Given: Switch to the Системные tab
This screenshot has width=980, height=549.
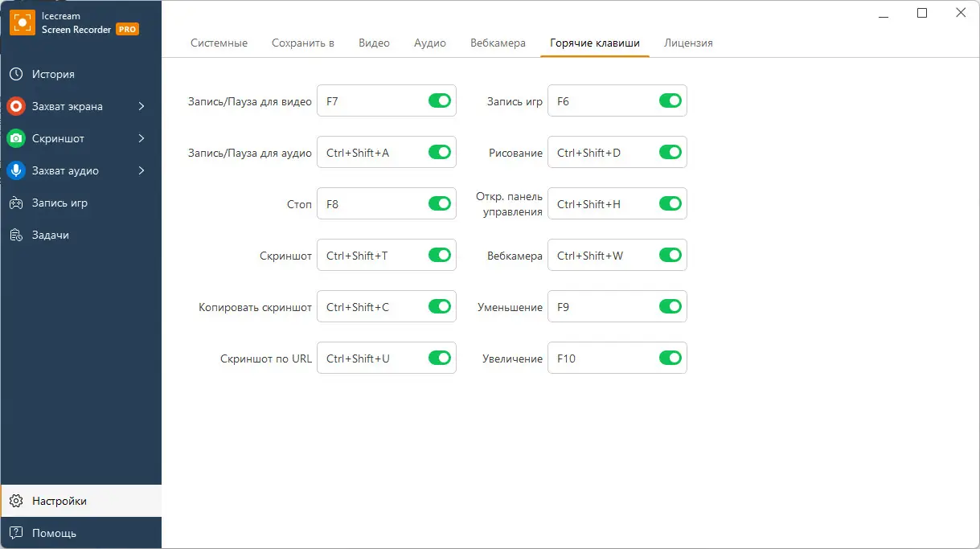Looking at the screenshot, I should click(x=219, y=43).
